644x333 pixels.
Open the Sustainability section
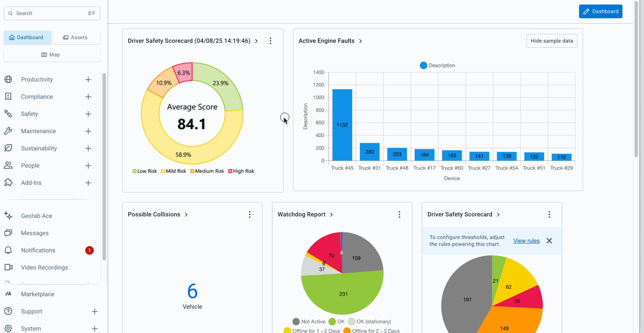[x=39, y=148]
